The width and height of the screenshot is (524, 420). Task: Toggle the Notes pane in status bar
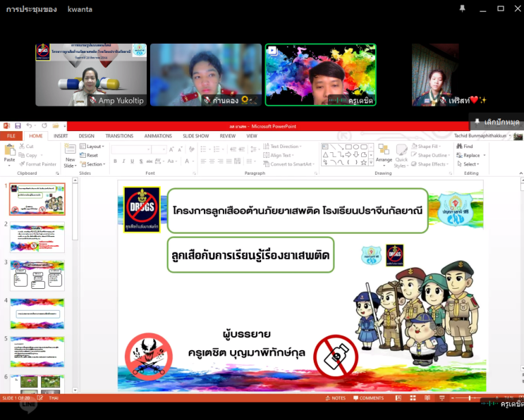(336, 398)
